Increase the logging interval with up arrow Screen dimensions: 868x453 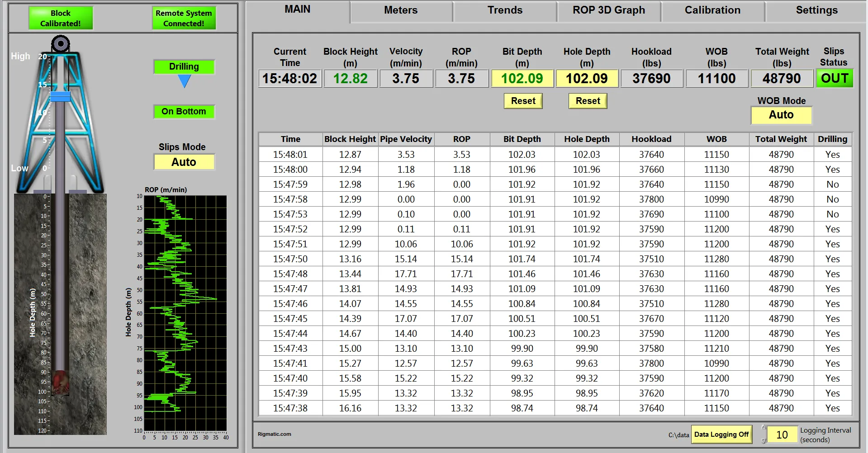pyautogui.click(x=764, y=428)
